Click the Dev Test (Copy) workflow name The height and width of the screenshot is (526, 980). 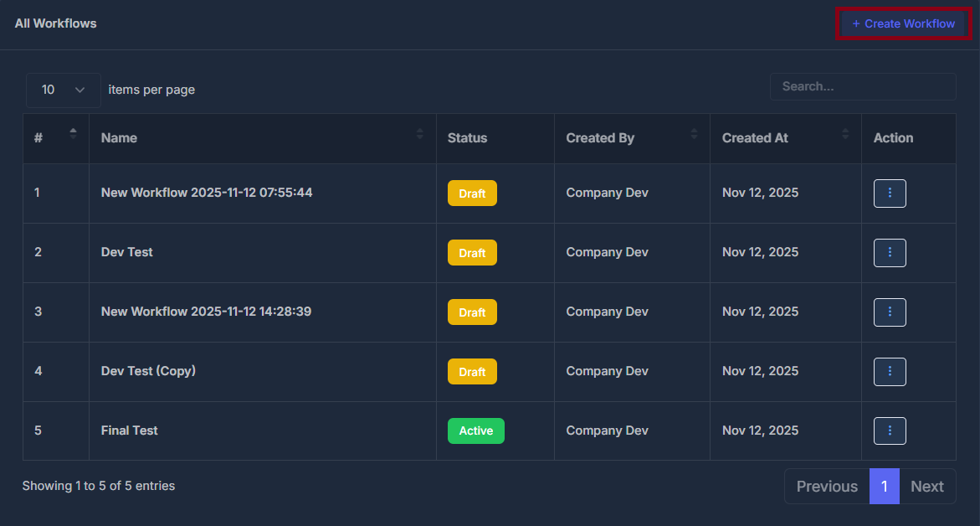(x=148, y=371)
